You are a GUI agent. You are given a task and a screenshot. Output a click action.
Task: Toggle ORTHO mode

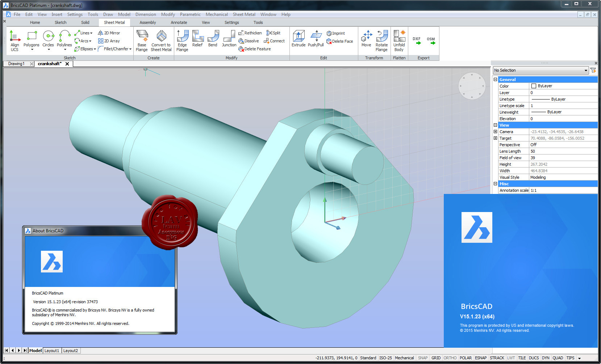click(x=450, y=358)
